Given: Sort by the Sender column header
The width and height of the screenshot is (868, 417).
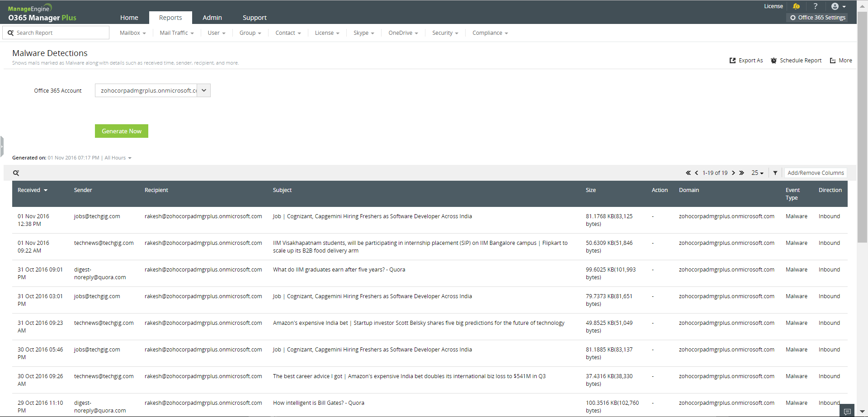Looking at the screenshot, I should [83, 190].
